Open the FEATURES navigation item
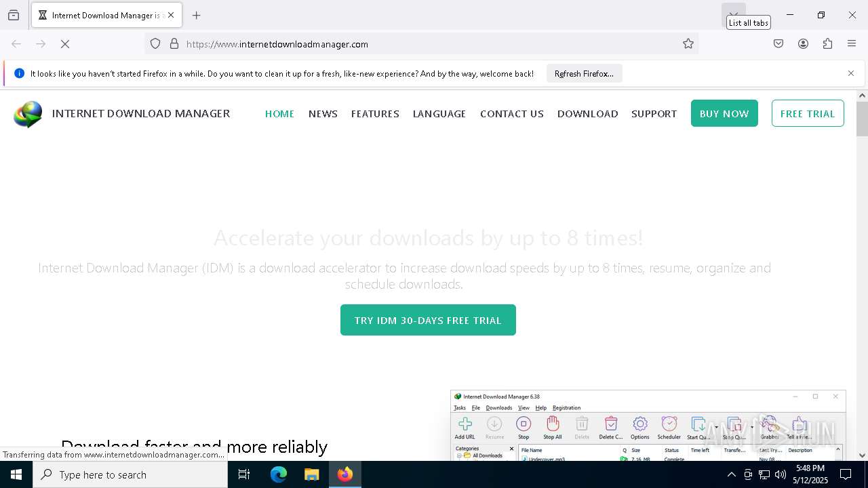 (375, 114)
